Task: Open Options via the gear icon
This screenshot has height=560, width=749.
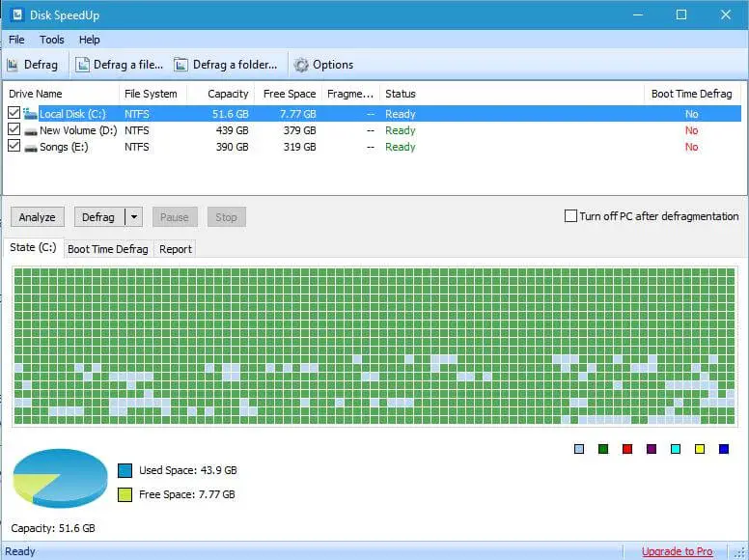Action: pyautogui.click(x=301, y=65)
